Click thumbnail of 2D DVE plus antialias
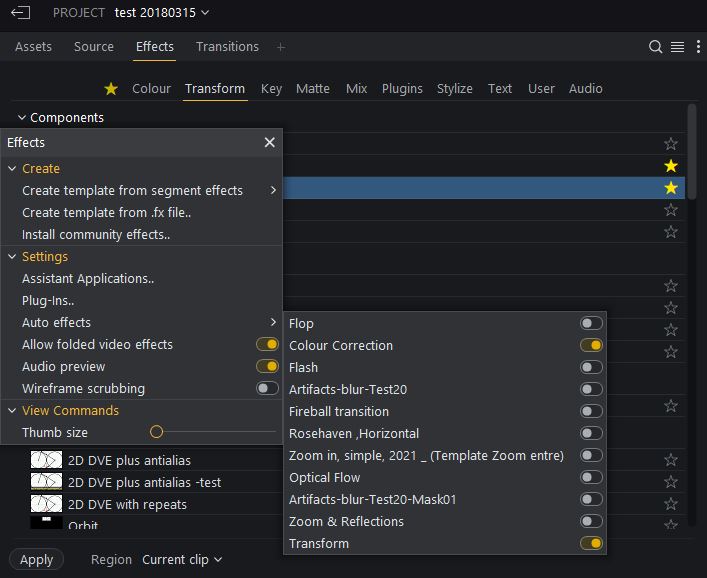 (46, 460)
